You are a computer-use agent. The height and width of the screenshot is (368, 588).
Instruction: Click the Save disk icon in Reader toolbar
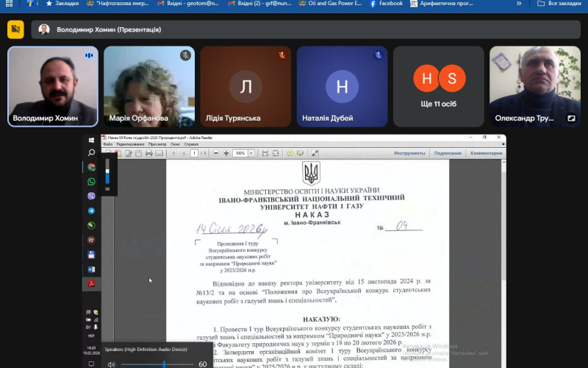click(138, 153)
